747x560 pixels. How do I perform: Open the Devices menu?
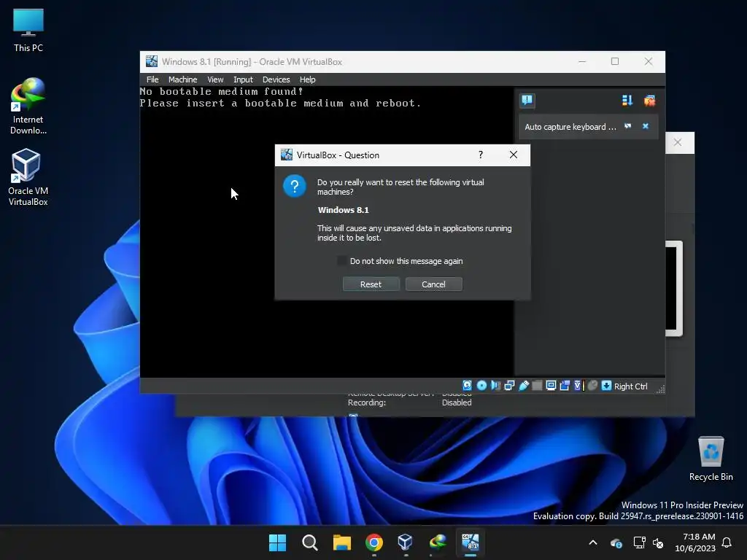[276, 79]
